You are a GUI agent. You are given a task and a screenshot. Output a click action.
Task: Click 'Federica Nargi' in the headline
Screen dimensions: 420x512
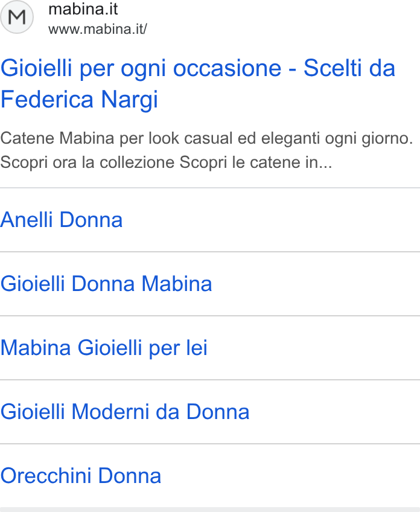(79, 99)
